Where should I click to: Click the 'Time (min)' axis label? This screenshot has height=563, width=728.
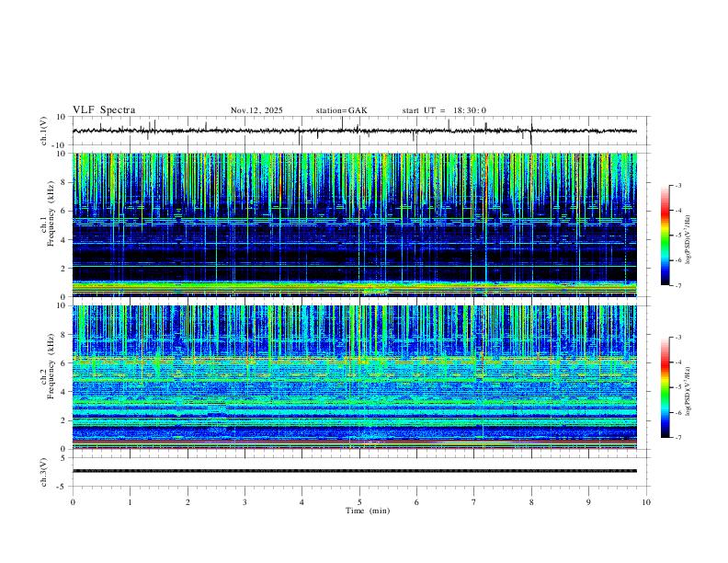pos(368,511)
